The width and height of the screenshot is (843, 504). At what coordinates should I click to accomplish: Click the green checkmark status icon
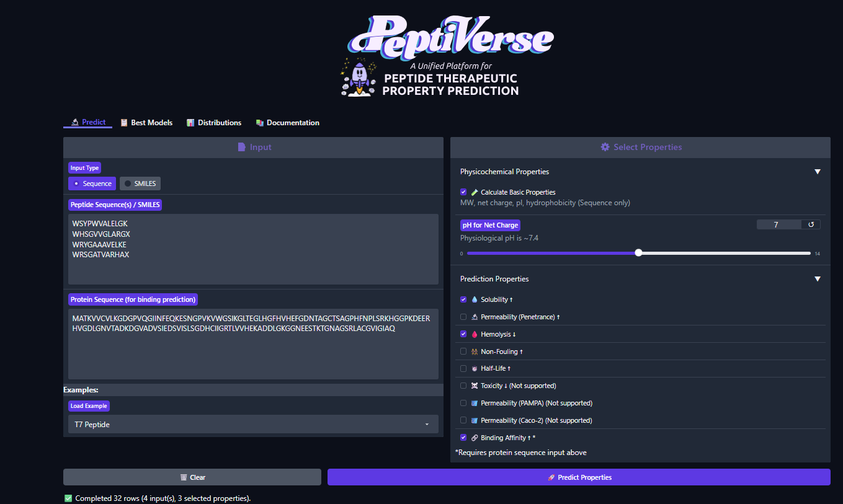(68, 498)
